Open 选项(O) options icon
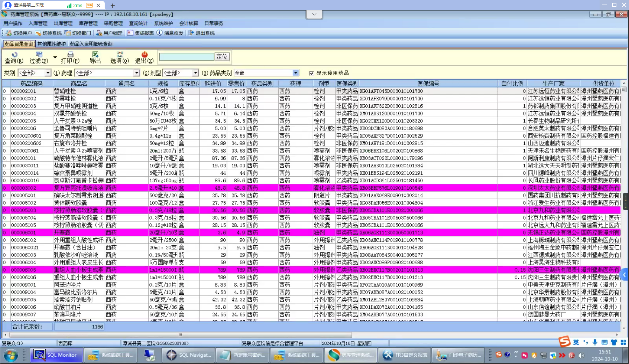Screen dimensions: 629x364 click(120, 57)
